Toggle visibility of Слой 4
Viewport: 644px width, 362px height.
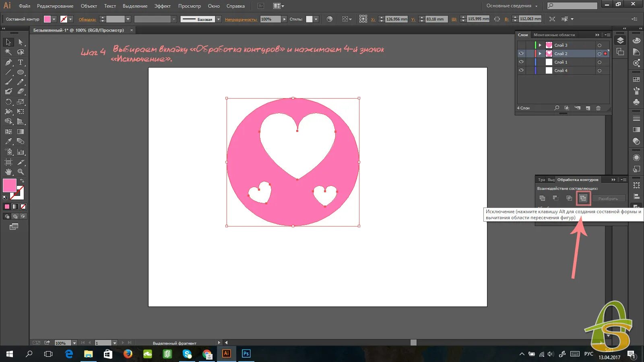[521, 70]
